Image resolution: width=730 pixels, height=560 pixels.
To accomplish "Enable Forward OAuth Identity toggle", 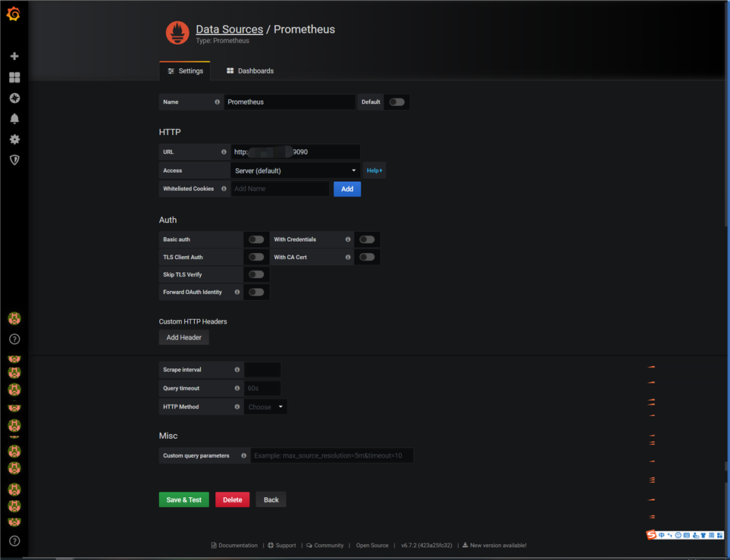I will [x=256, y=292].
